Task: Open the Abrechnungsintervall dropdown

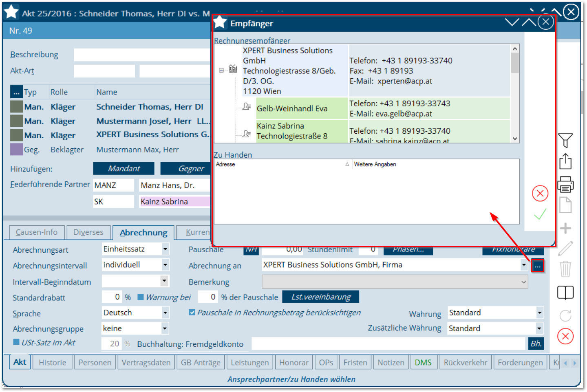Action: pyautogui.click(x=165, y=265)
